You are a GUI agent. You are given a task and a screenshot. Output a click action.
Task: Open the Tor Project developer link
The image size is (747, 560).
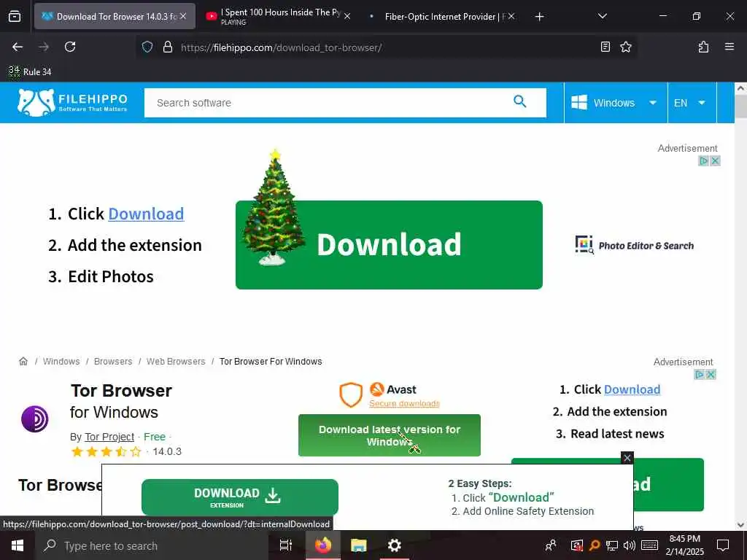pos(109,437)
